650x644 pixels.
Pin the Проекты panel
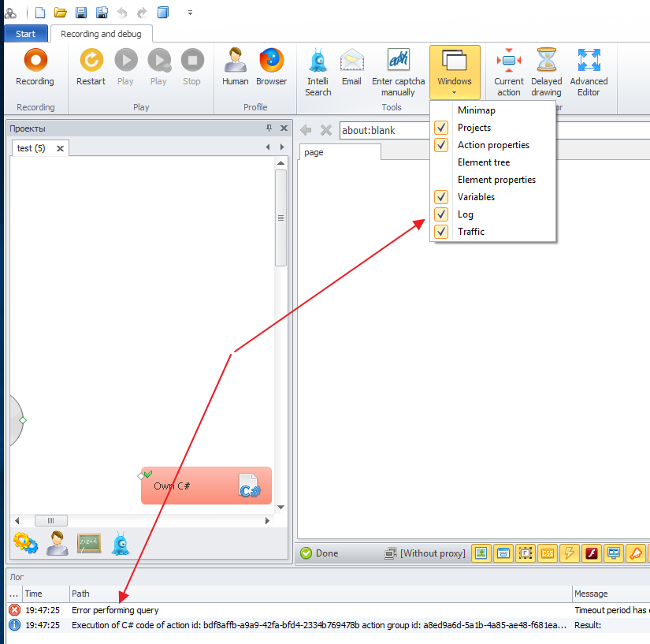tap(269, 128)
